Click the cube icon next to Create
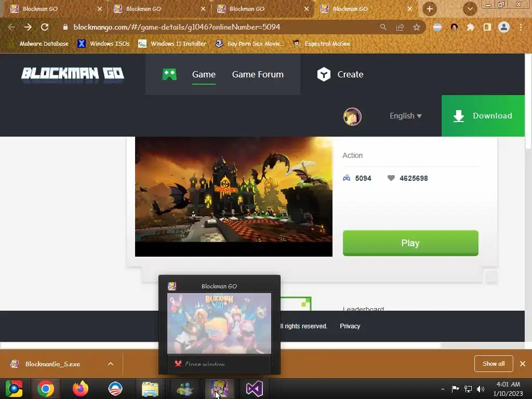The width and height of the screenshot is (532, 399). pyautogui.click(x=324, y=74)
